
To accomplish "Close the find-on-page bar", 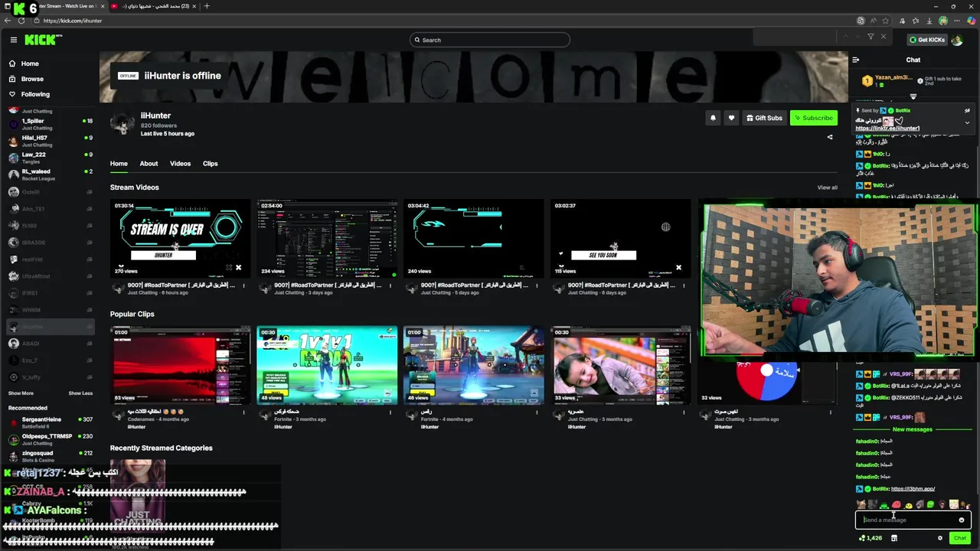I will [883, 37].
